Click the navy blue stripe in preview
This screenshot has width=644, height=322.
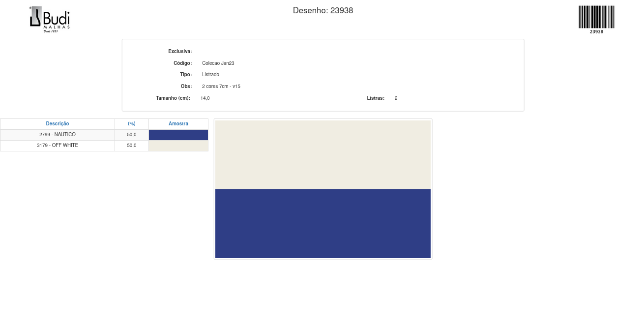click(322, 223)
